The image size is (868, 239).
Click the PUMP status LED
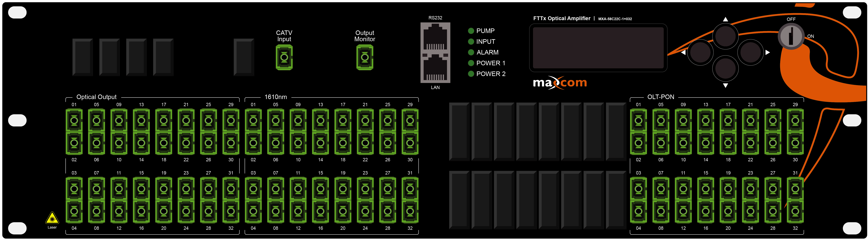471,31
